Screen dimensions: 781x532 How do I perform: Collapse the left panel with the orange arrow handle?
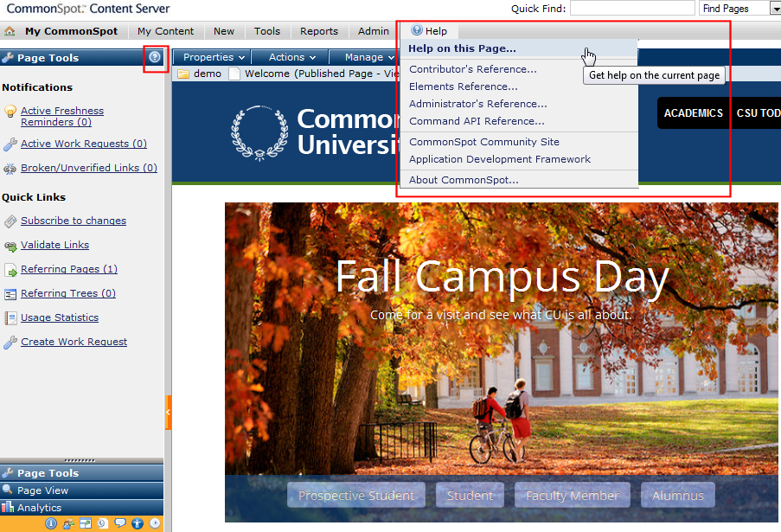pos(168,413)
